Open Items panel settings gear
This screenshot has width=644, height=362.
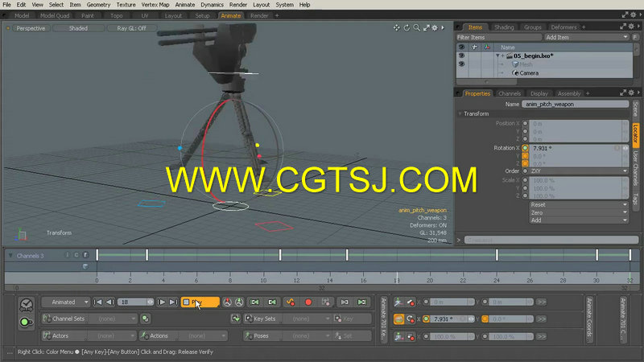(x=631, y=27)
